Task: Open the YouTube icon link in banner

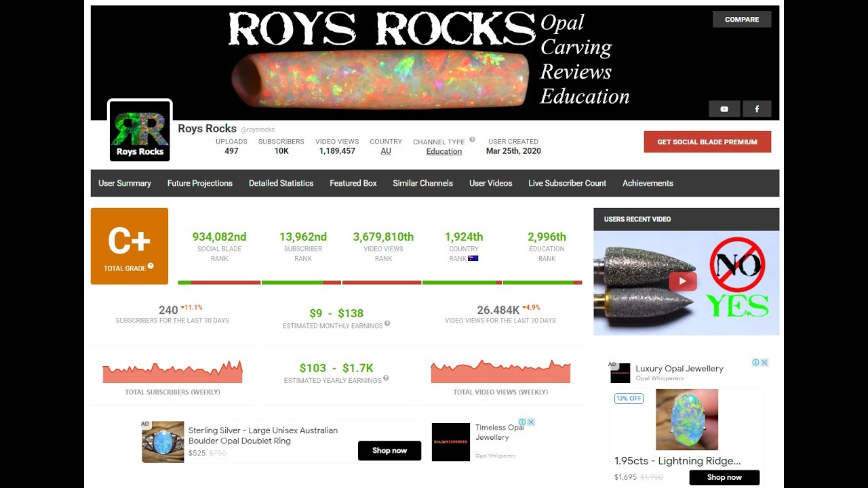Action: pyautogui.click(x=724, y=108)
